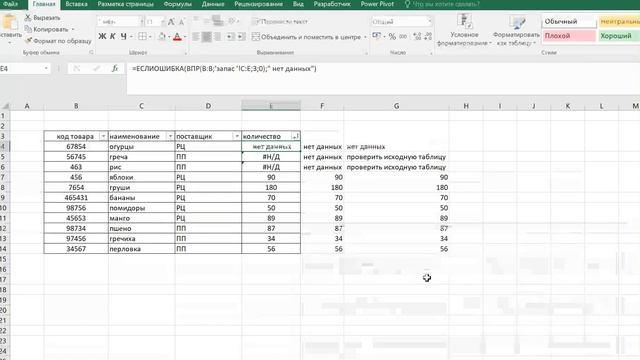Click the cell borders icon

click(x=142, y=37)
